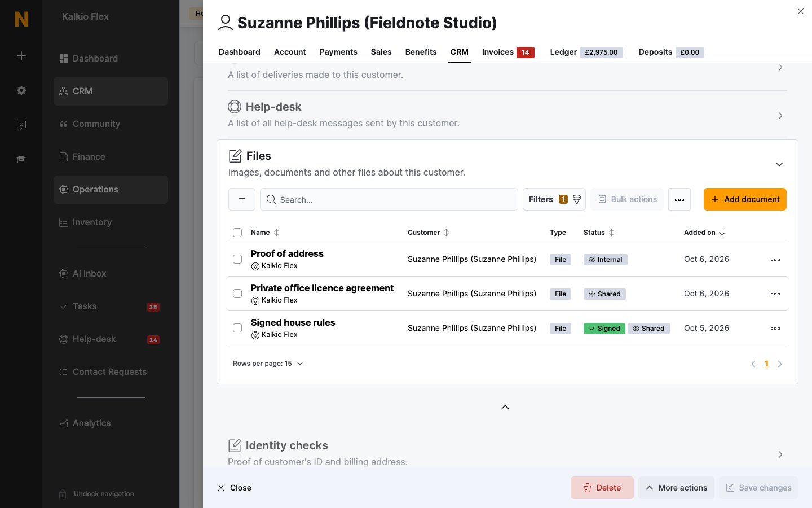Click the graduation cap icon in the left rail
Screen dimensions: 812x508
click(x=21, y=159)
